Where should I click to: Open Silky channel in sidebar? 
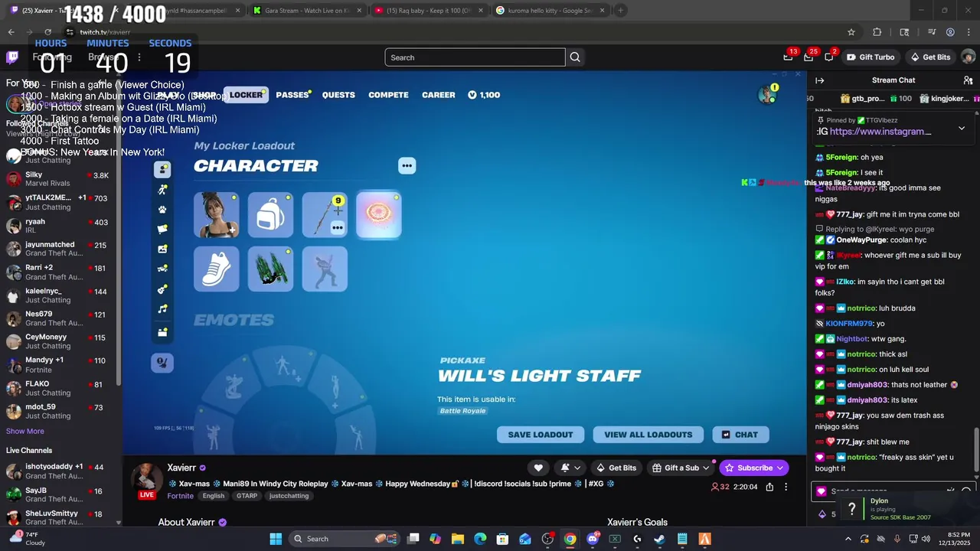pos(60,179)
